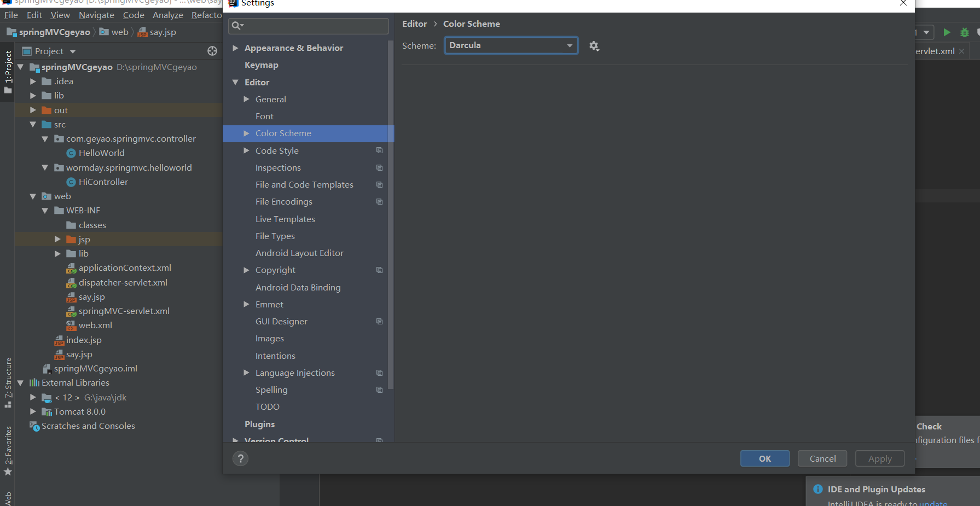
Task: Click the GUI Designer project-level icon
Action: coord(379,321)
